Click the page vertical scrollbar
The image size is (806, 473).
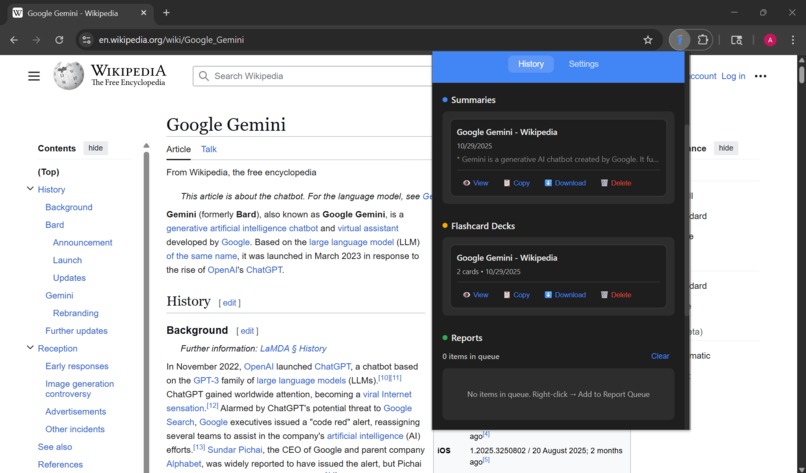click(801, 75)
